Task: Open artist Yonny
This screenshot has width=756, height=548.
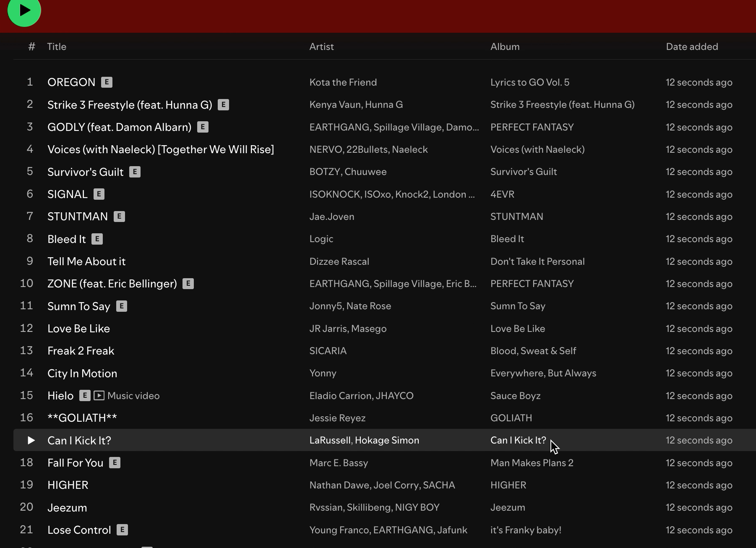Action: pyautogui.click(x=323, y=373)
